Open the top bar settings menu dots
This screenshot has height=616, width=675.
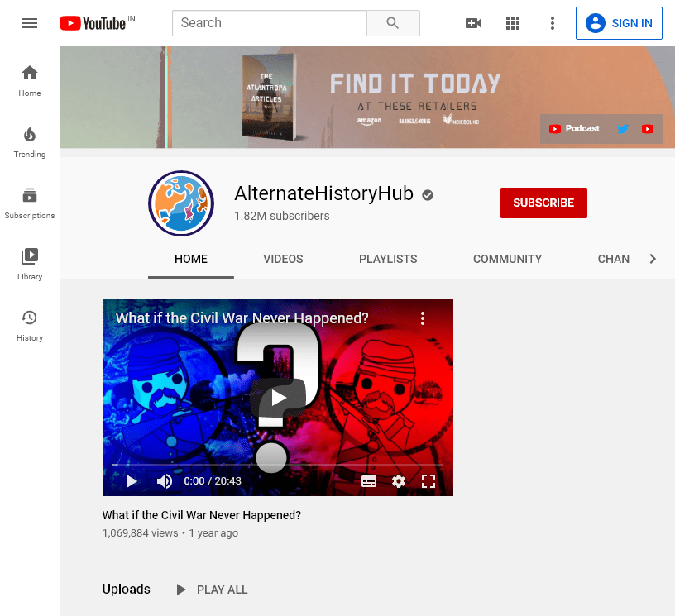[553, 23]
